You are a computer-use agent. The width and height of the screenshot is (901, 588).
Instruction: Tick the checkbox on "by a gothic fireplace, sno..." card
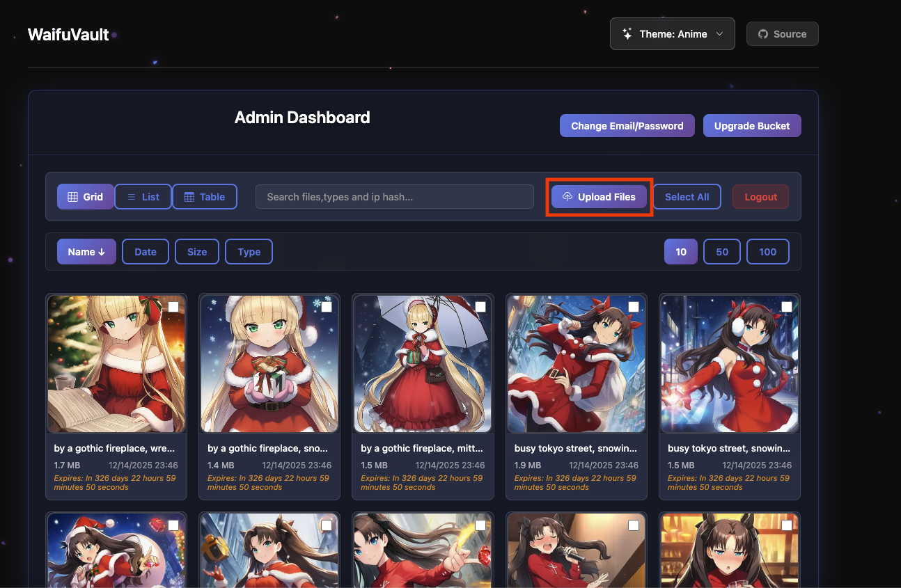[x=327, y=307]
